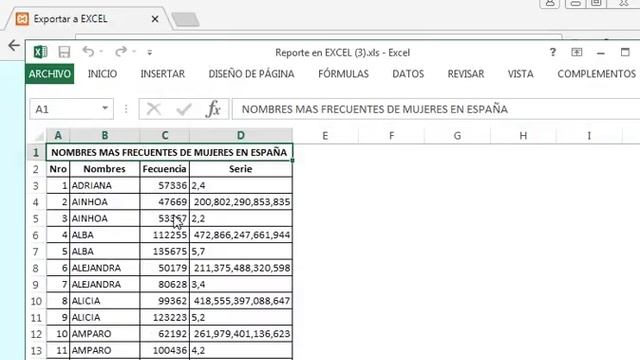The image size is (640, 360).
Task: Select the AMPARO cell in row 12
Action: coord(104,334)
